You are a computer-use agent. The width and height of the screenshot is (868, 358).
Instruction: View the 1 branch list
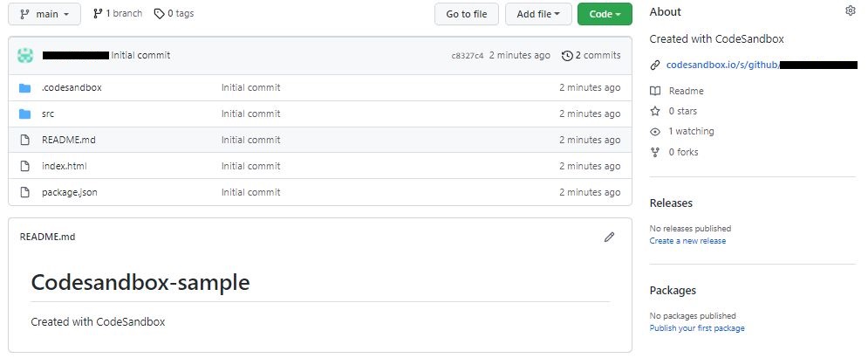click(x=118, y=14)
